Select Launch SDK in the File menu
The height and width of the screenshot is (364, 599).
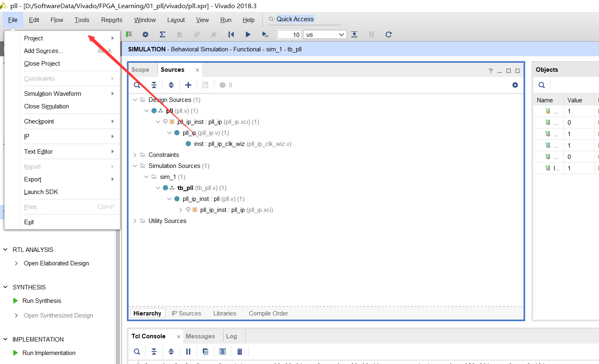click(41, 192)
